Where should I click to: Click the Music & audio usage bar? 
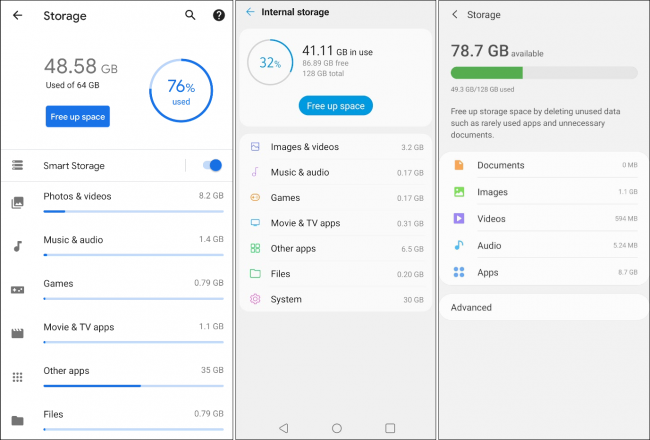(133, 255)
